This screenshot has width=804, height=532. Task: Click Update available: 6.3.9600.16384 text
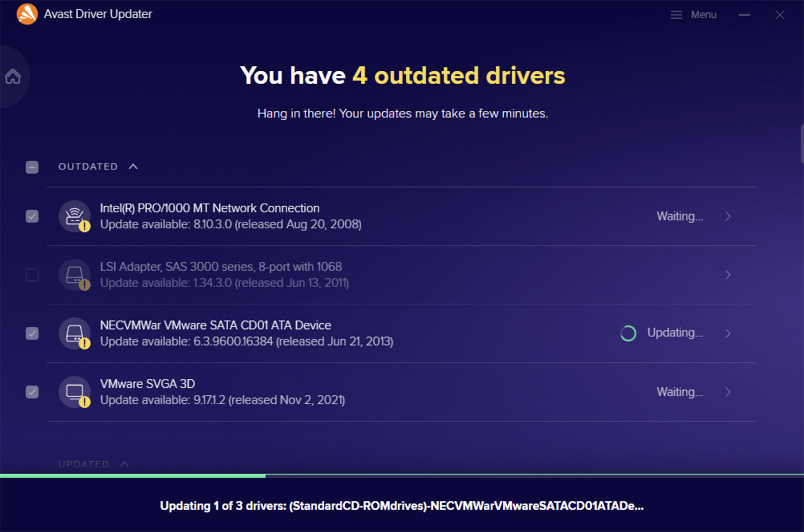[x=247, y=341]
